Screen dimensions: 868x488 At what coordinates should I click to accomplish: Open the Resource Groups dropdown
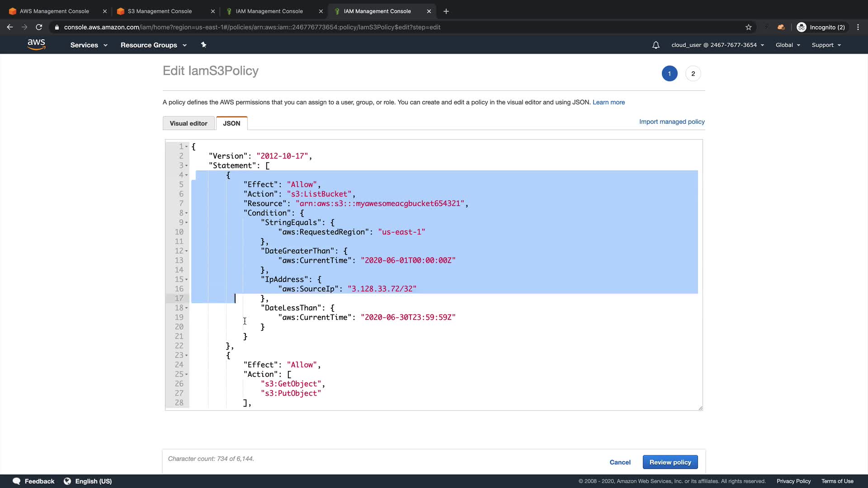(x=153, y=45)
